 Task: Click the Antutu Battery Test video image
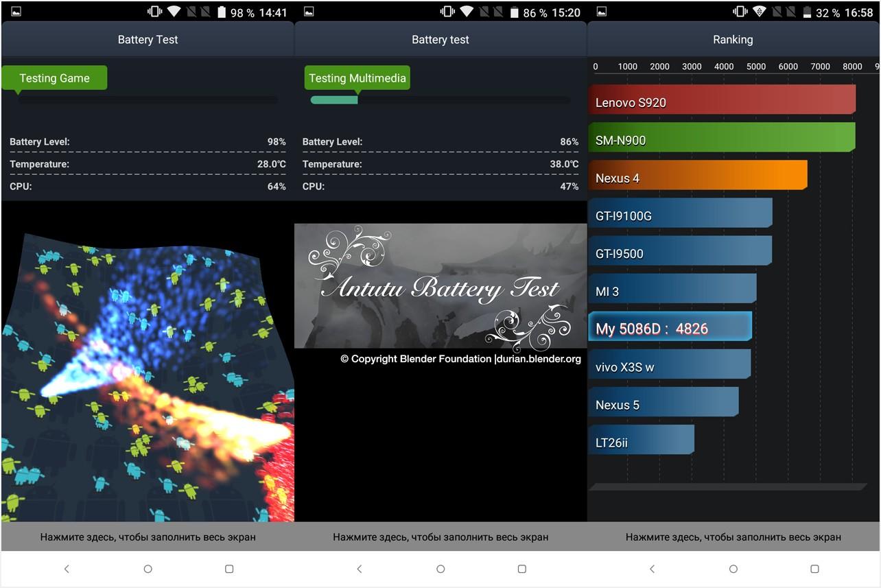(x=441, y=285)
